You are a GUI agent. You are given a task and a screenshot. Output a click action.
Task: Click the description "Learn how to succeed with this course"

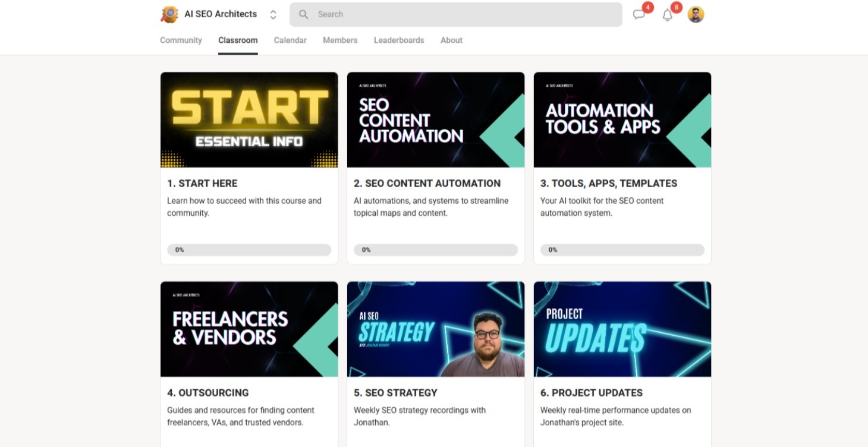point(244,207)
